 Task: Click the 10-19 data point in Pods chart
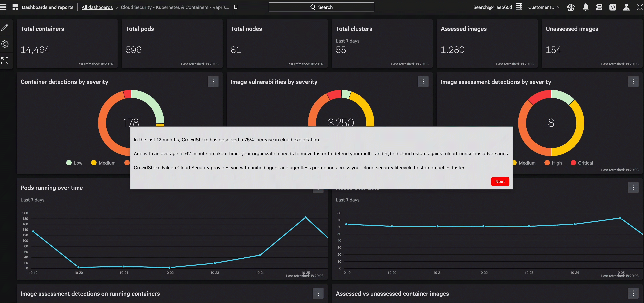pyautogui.click(x=33, y=231)
